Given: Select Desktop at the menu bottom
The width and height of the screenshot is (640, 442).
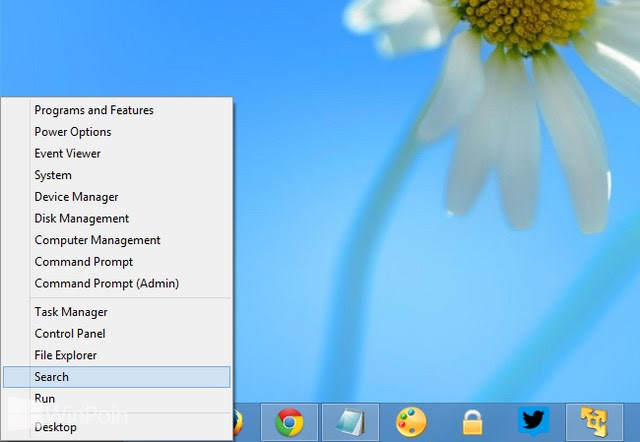Looking at the screenshot, I should pos(118,427).
